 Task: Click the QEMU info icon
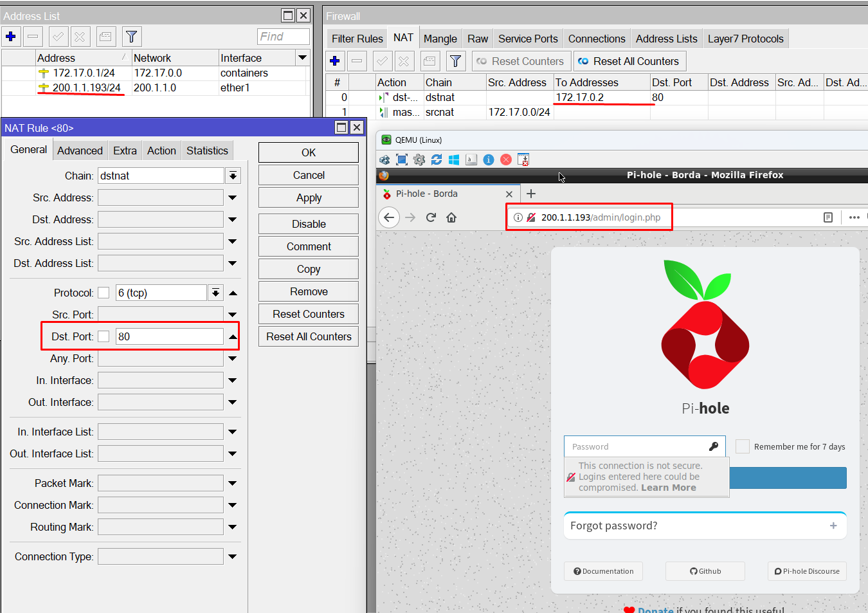click(x=489, y=160)
